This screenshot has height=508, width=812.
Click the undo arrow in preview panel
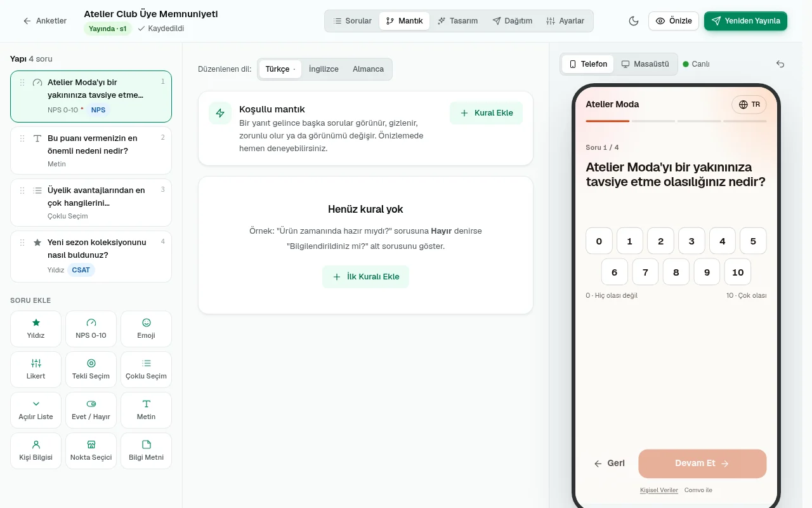coord(780,64)
